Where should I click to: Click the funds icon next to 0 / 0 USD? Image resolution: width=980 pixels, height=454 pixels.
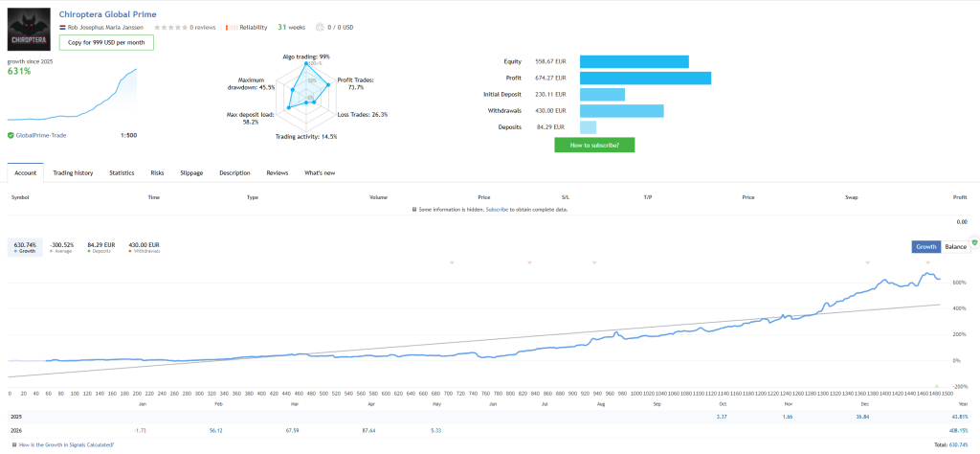coord(320,28)
